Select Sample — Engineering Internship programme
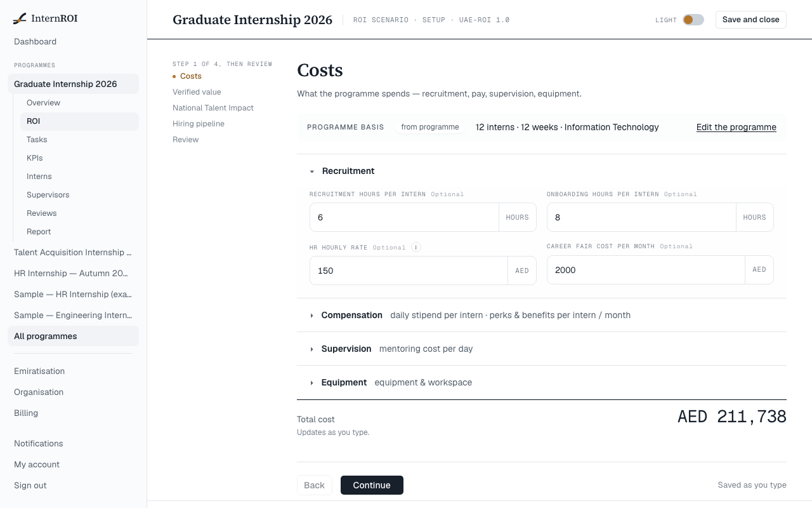Screen dimensions: 812x508 pos(73,315)
